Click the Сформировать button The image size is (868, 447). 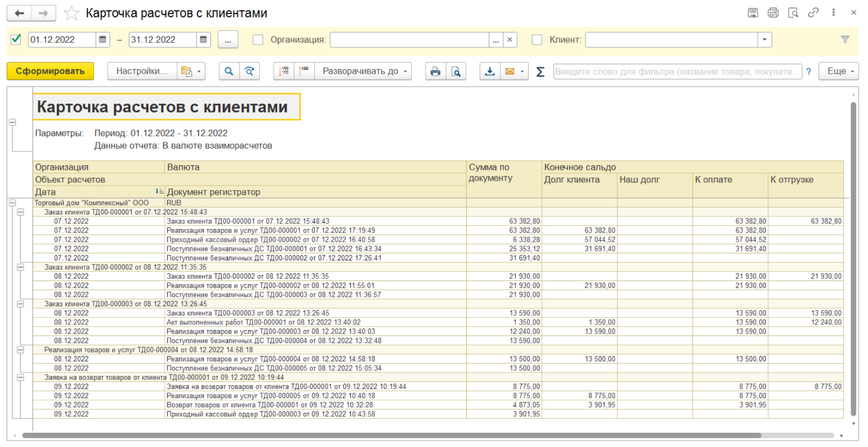[50, 71]
